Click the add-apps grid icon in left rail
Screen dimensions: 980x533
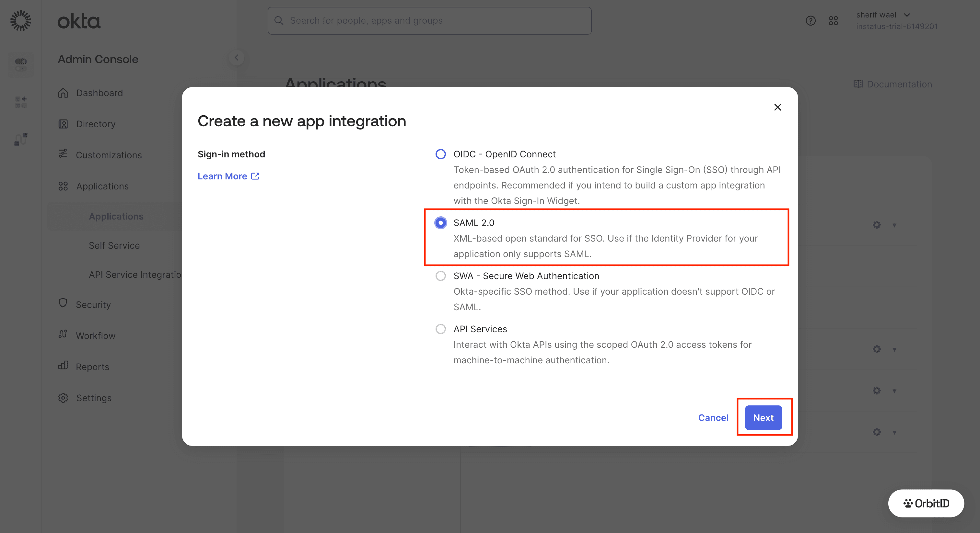pyautogui.click(x=20, y=102)
